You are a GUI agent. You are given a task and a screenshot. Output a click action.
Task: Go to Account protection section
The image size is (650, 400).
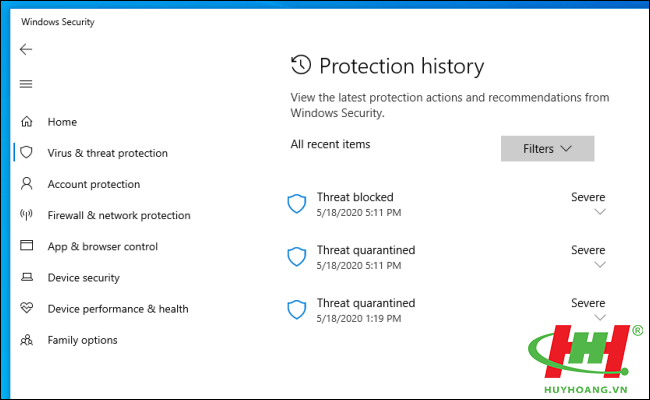coord(94,184)
